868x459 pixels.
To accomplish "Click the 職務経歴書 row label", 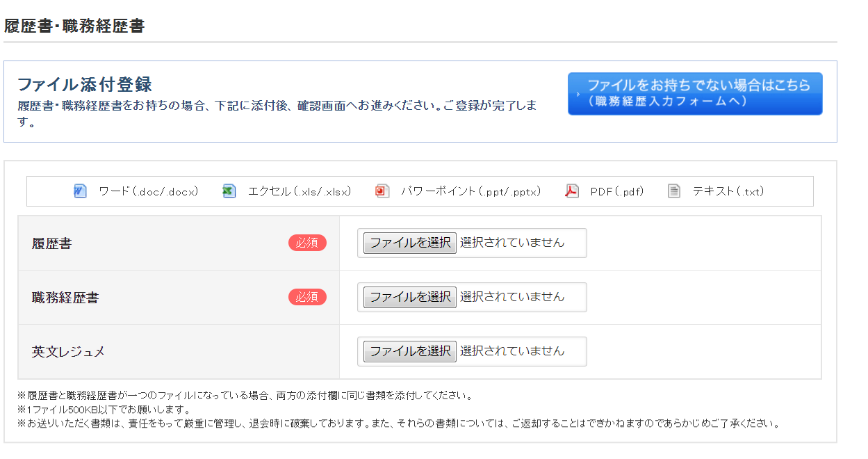I will (65, 298).
